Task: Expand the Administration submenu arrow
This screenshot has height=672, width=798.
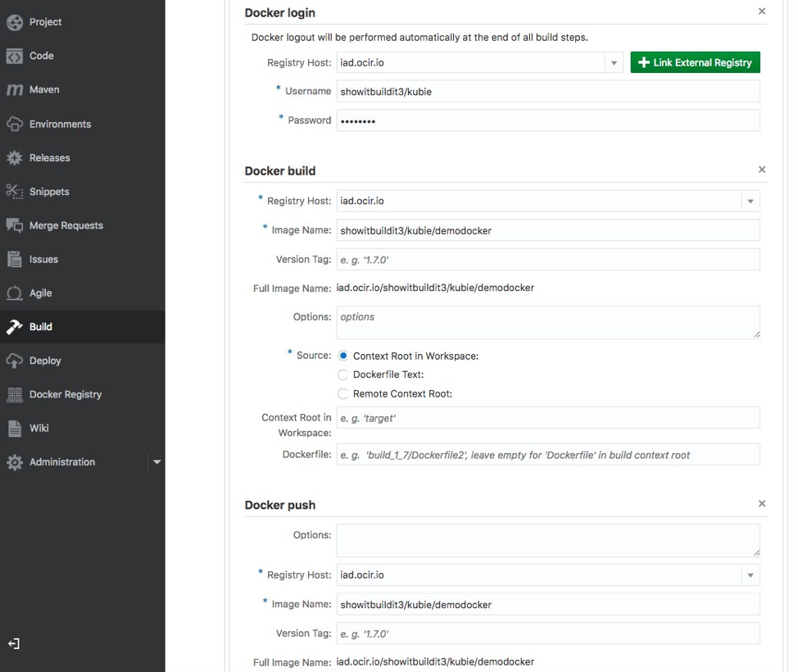Action: (x=156, y=462)
